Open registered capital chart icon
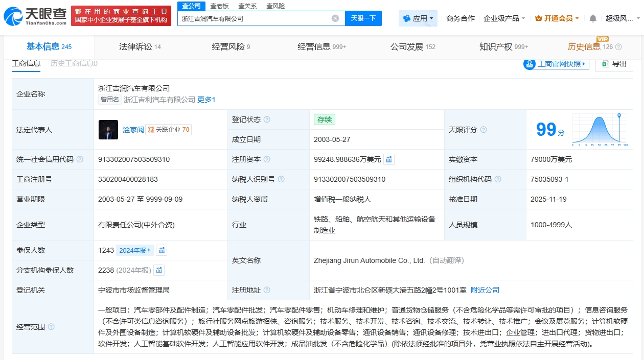Viewport: 644px width, 360px height. pyautogui.click(x=389, y=159)
